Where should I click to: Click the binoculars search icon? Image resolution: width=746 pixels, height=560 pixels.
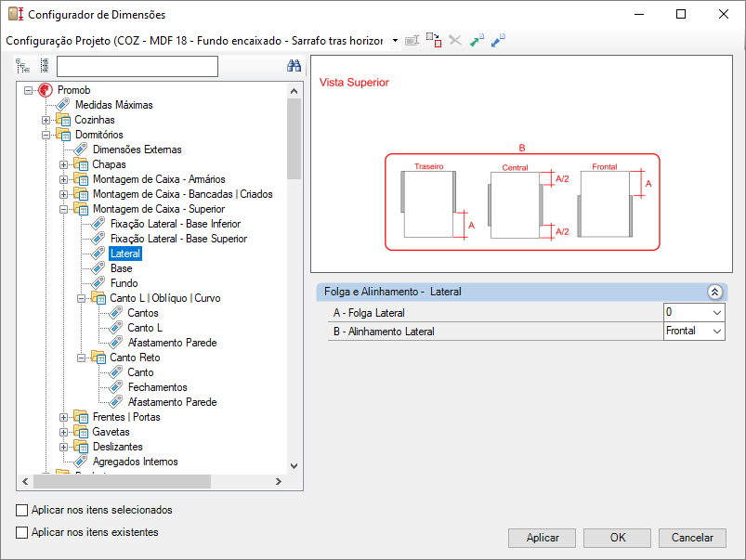pos(294,66)
